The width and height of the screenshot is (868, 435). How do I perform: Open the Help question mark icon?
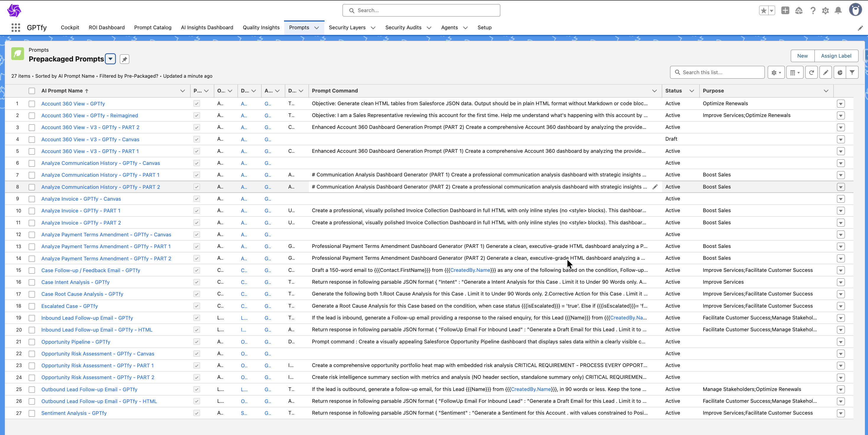[x=813, y=11]
